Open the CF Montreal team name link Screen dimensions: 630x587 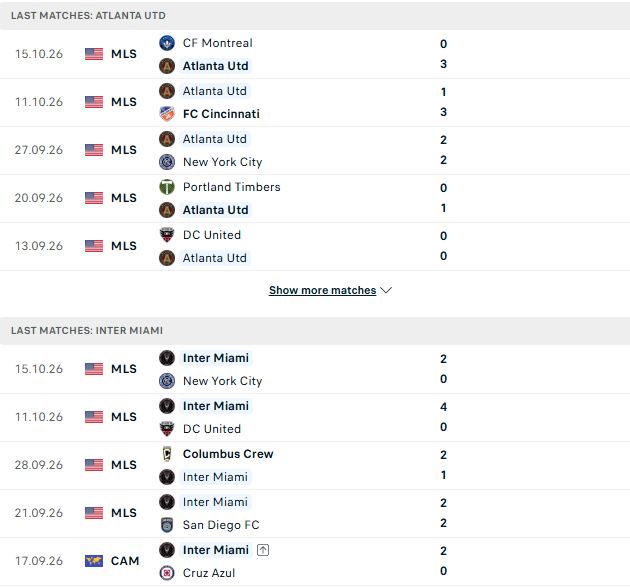click(217, 43)
